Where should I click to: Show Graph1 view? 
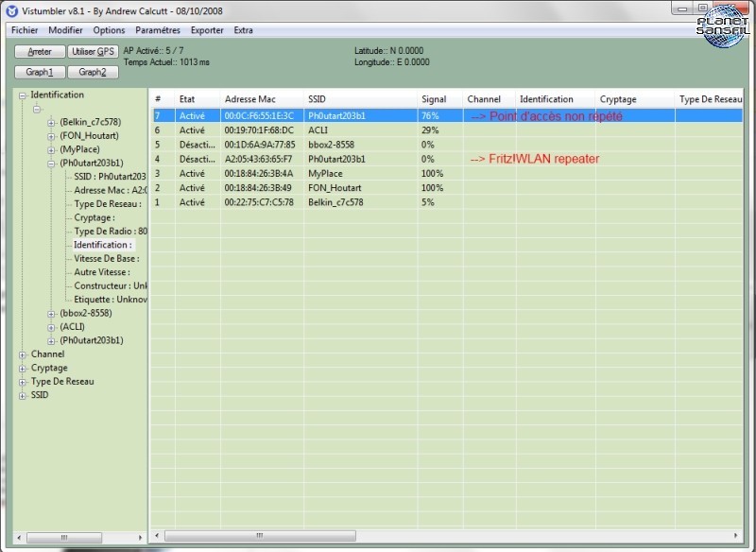coord(40,73)
